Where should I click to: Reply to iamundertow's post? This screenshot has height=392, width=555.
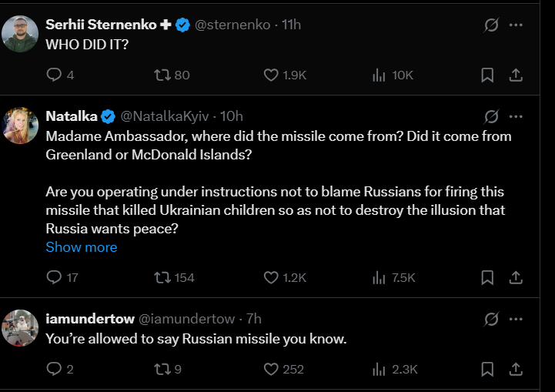(54, 370)
